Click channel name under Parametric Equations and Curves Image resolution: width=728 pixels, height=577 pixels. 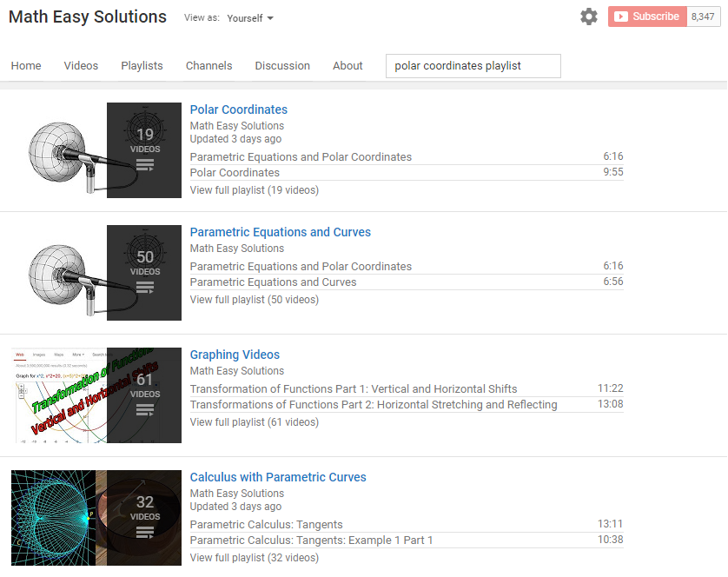[x=237, y=249]
